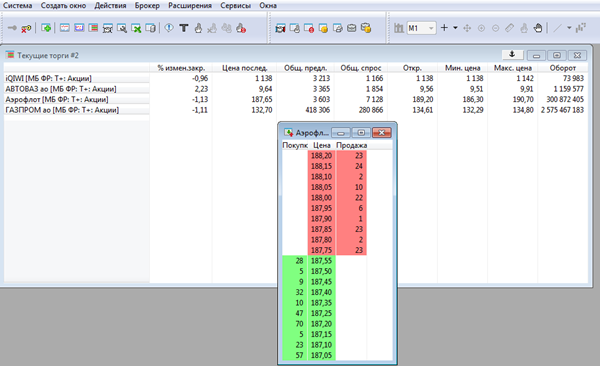Click the 187,75 best ask price

[321, 250]
